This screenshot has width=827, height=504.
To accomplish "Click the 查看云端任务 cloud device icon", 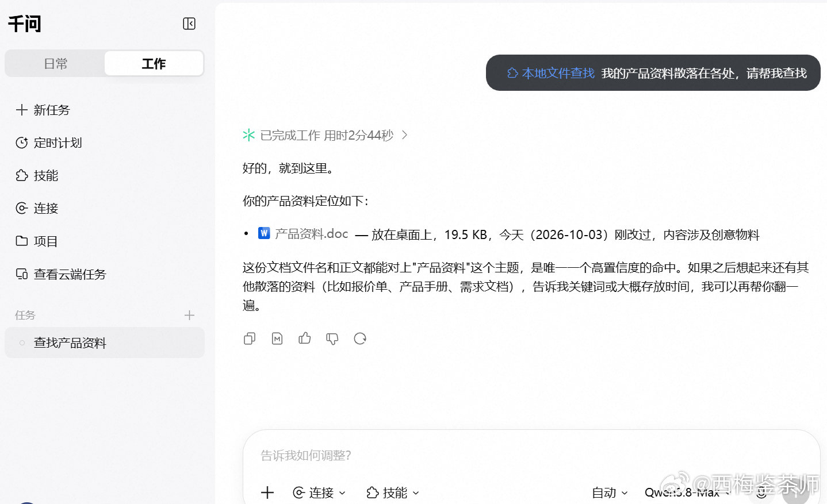I will 22,274.
